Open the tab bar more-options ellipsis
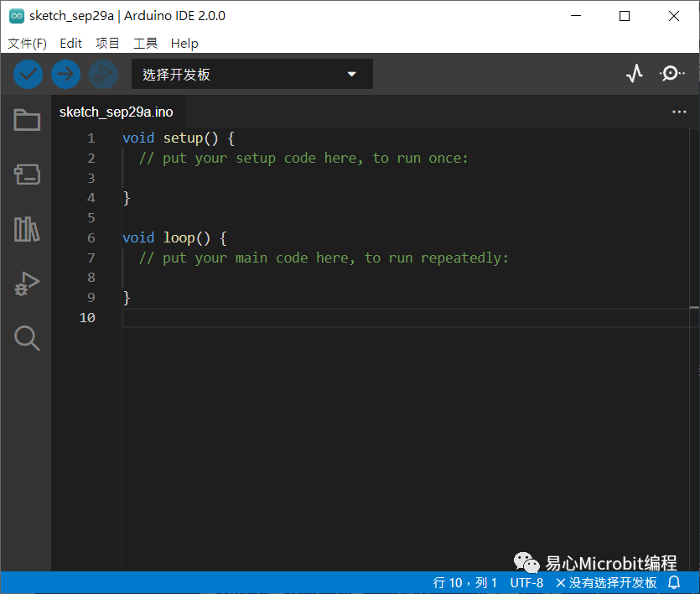700x594 pixels. pos(679,112)
